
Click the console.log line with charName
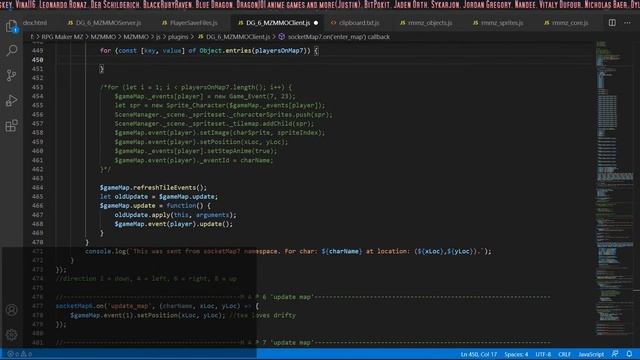click(288, 251)
